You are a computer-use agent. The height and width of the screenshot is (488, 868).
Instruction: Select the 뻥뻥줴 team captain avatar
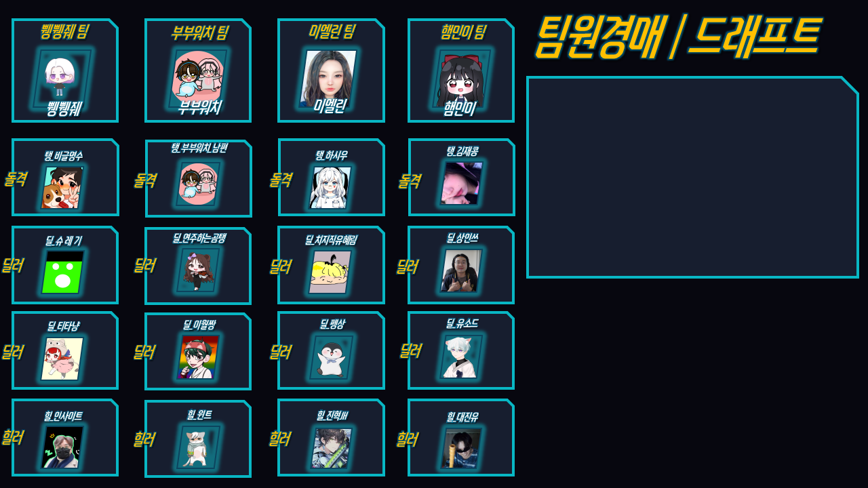click(60, 78)
